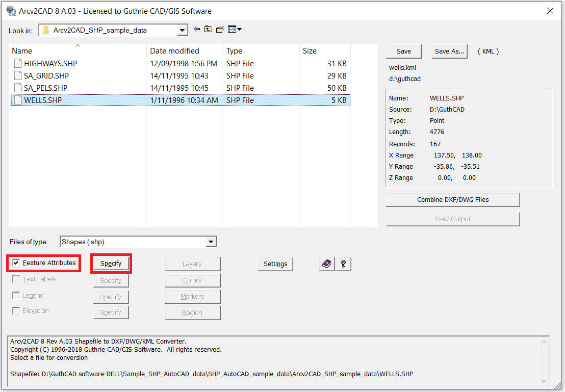
Task: Click the Save As... button
Action: (449, 51)
